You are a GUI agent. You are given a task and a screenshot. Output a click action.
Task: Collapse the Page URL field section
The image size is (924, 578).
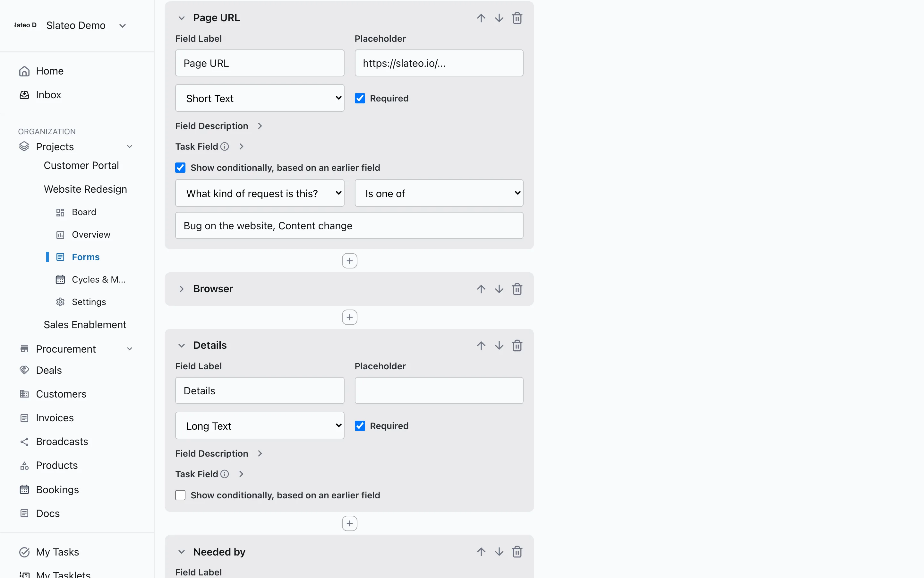tap(181, 18)
